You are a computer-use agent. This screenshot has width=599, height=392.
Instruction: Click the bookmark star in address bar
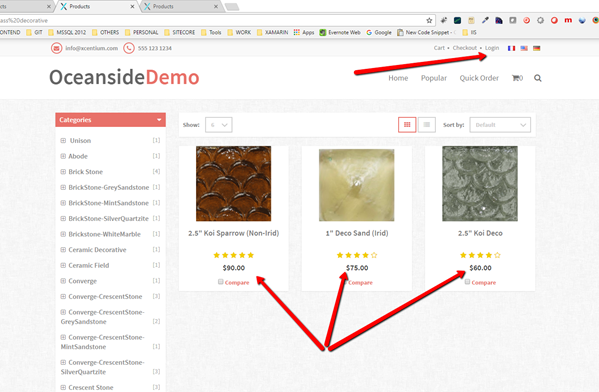coord(429,20)
